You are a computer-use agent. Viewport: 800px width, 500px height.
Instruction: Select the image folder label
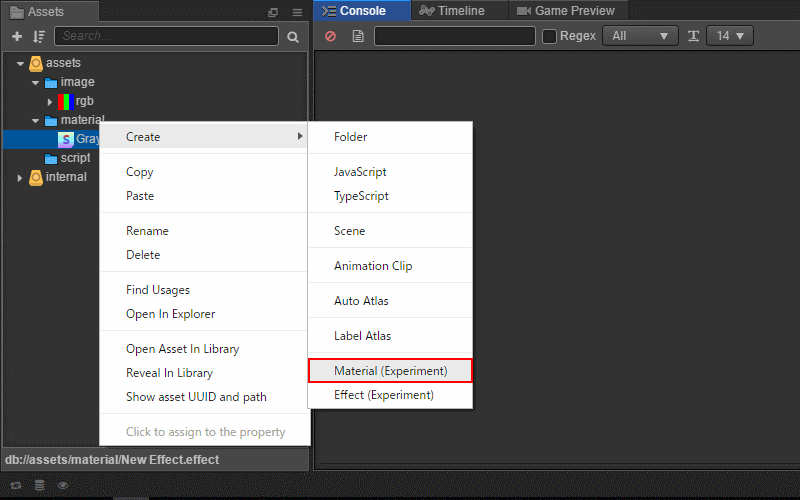tap(78, 82)
